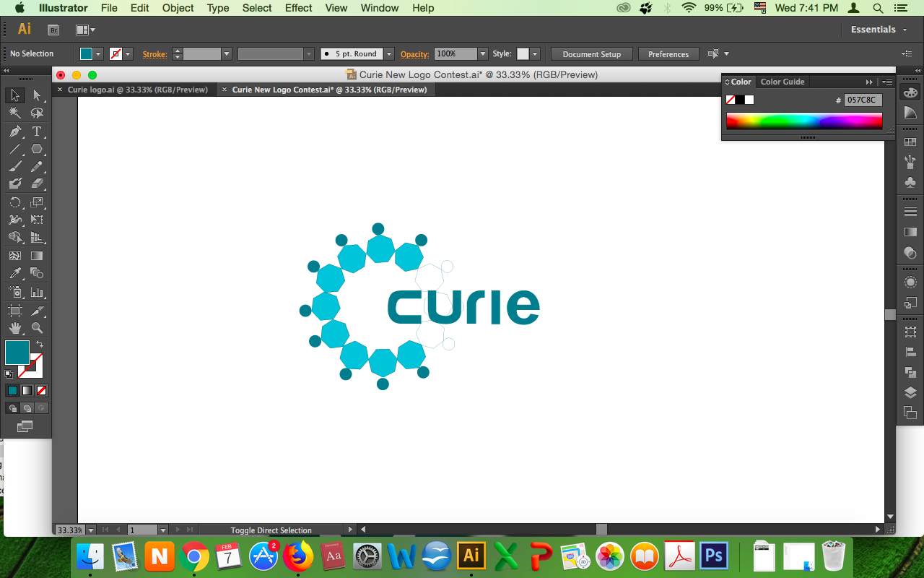Expand the stroke weight dropdown
This screenshot has height=578, width=924.
[227, 54]
